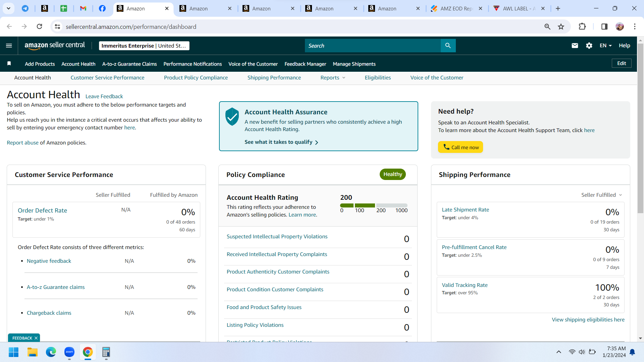Open the Settings gear icon
644x362 pixels.
pos(589,46)
